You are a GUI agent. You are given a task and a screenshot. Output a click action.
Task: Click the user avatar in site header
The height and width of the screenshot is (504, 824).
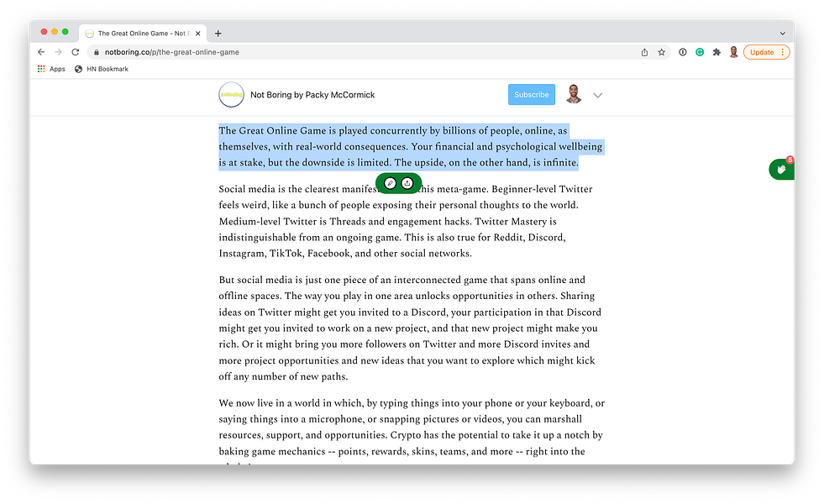pyautogui.click(x=574, y=94)
